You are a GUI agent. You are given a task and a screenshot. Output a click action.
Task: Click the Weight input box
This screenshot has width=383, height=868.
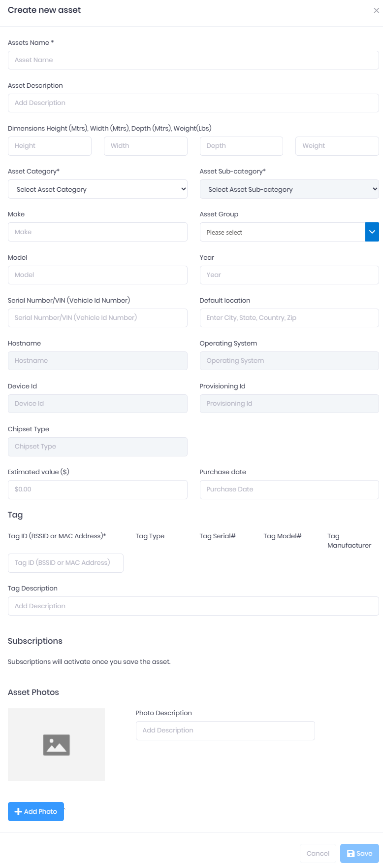click(x=337, y=146)
